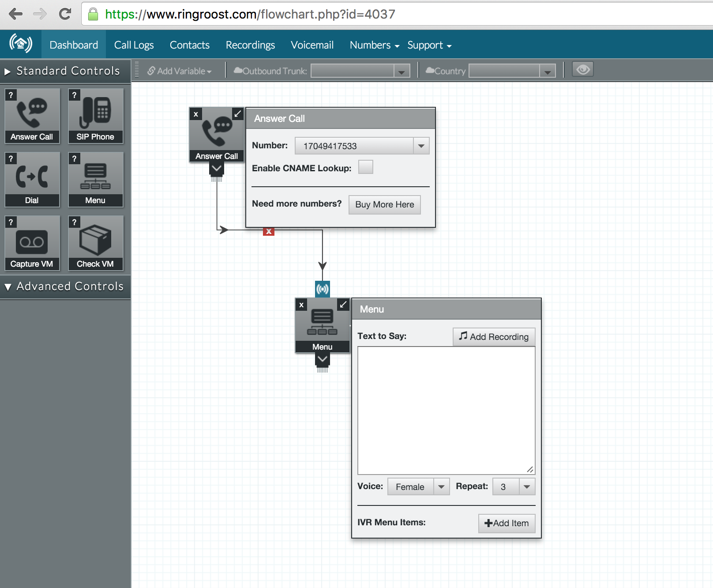Go back in the browser
Viewport: 713px width, 588px height.
point(15,14)
